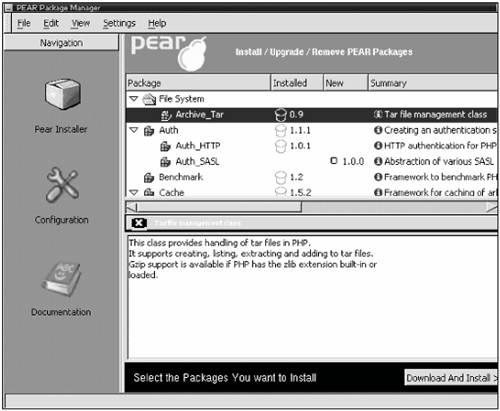Toggle the installed checkbox for Archive_Tar 0.9

pyautogui.click(x=280, y=115)
